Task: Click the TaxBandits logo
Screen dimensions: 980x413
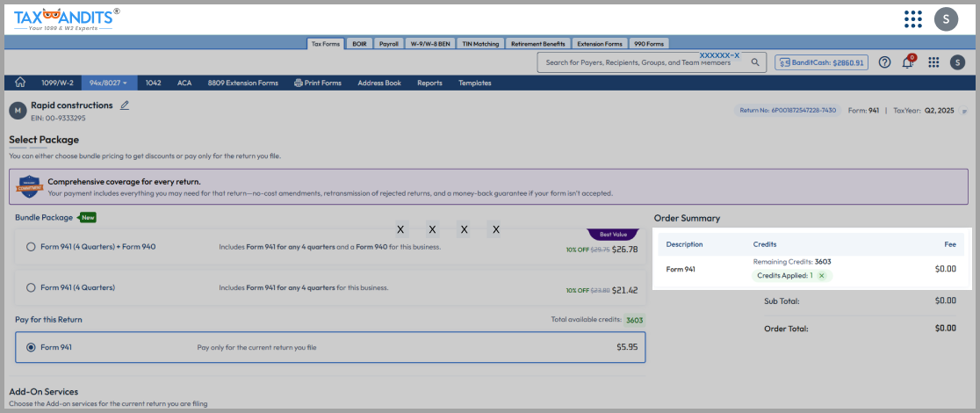Action: pyautogui.click(x=66, y=19)
